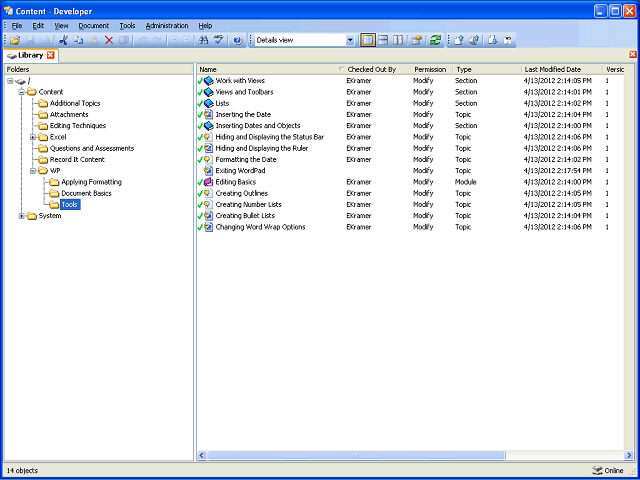Toggle the horizontal split layout button
The width and height of the screenshot is (640, 480).
[x=383, y=40]
